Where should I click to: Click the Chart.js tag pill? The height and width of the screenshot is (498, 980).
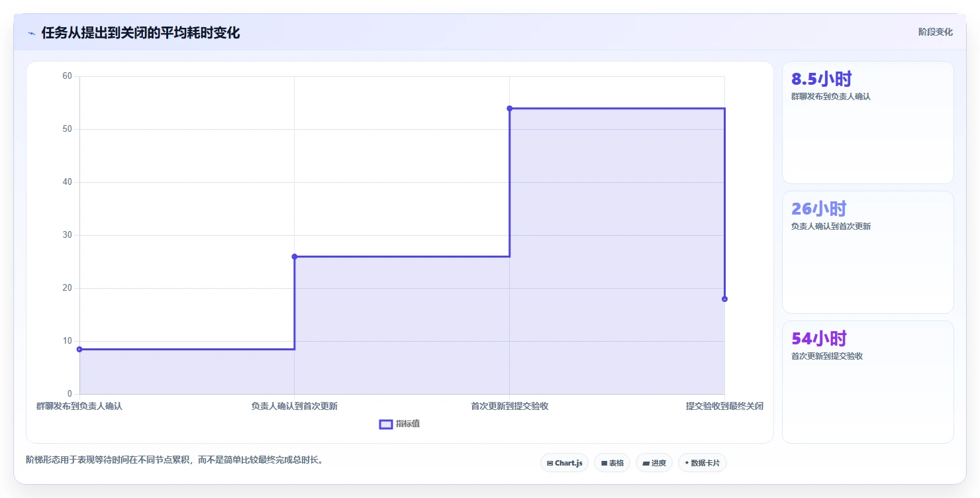pyautogui.click(x=564, y=463)
